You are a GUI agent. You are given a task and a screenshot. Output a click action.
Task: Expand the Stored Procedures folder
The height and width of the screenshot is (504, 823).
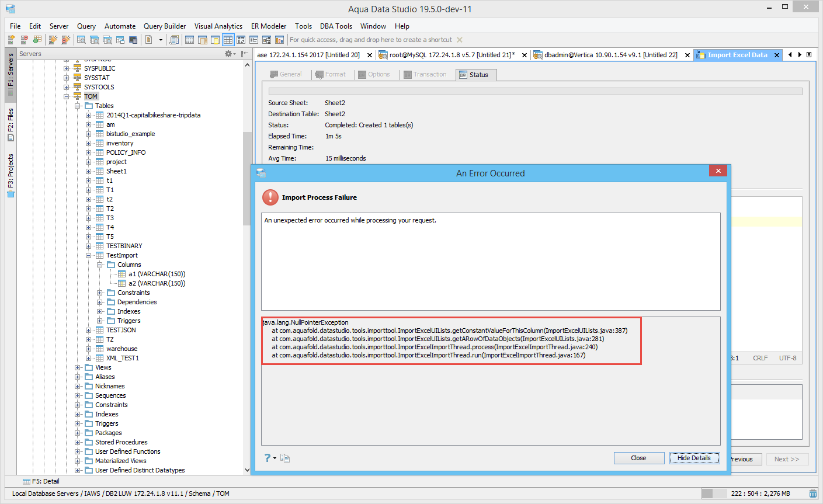(x=78, y=442)
